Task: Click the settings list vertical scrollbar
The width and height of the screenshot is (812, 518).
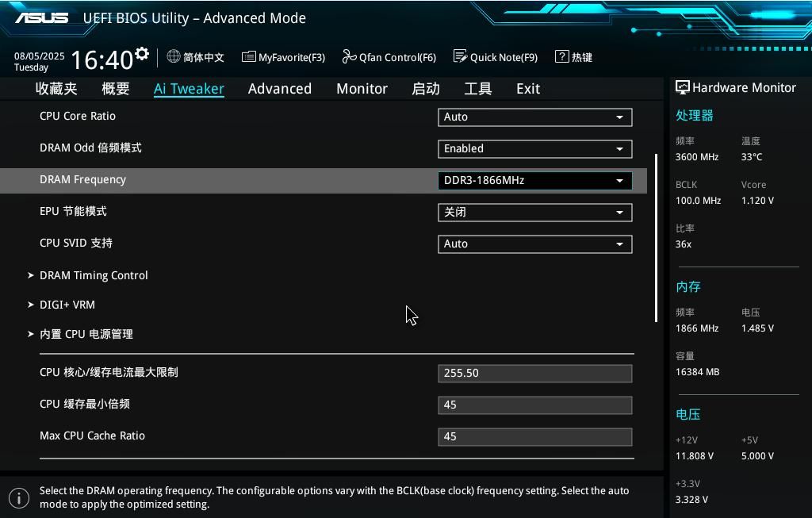Action: [x=656, y=238]
